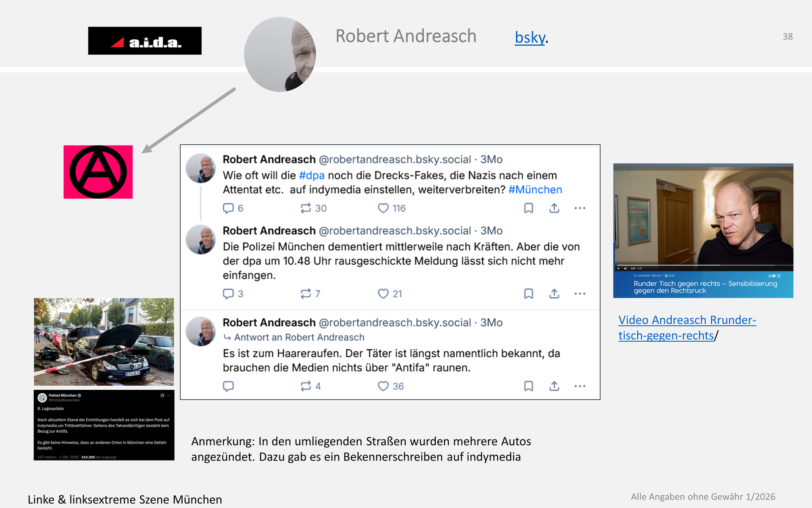Open more options on the Polizei München post
Viewport: 812px width, 508px height.
(x=169, y=395)
